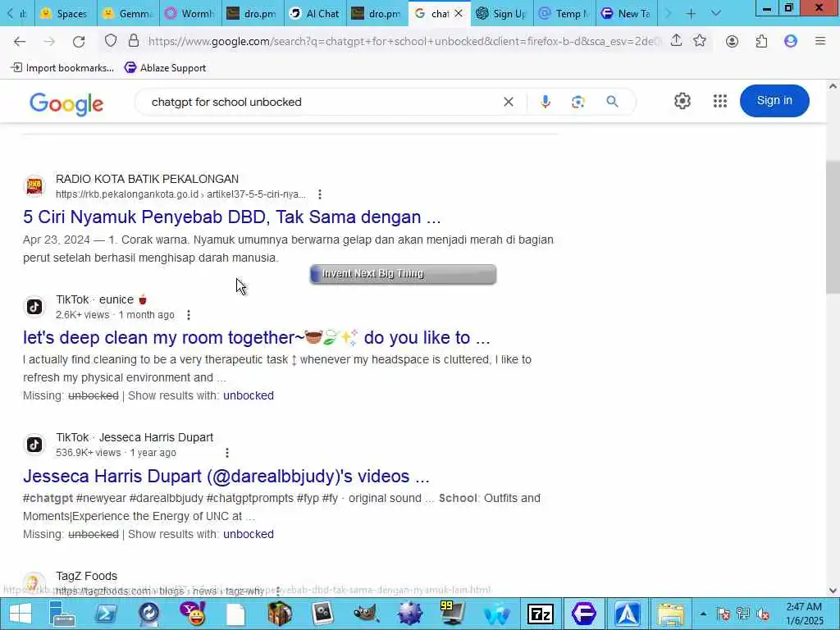Show results with 'unbocked' under Jesseca result
This screenshot has height=630, width=840.
[248, 534]
